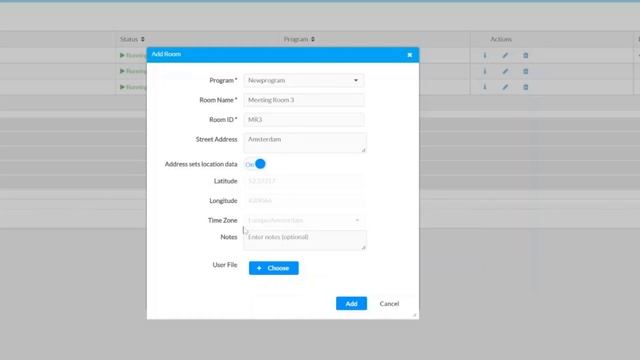Click the Longitude field
This screenshot has height=360, width=640.
pos(304,200)
